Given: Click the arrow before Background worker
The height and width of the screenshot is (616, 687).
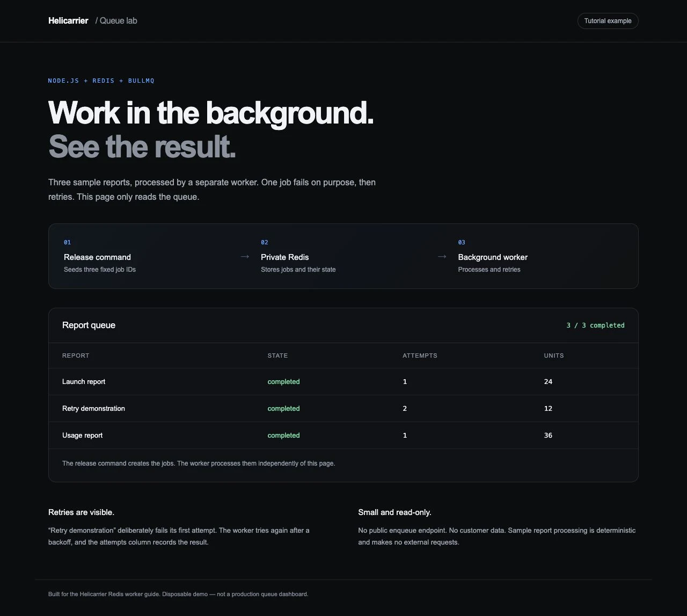Looking at the screenshot, I should 442,257.
